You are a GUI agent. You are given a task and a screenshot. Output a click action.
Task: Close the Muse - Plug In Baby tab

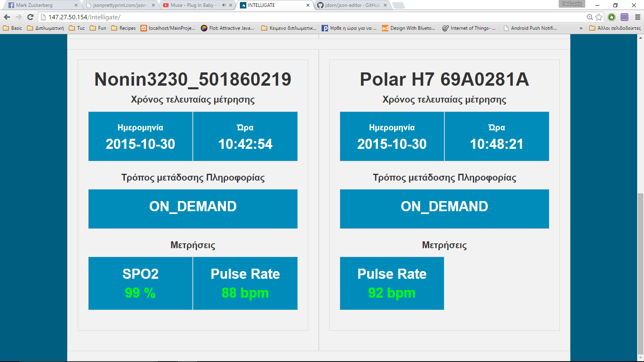point(231,5)
